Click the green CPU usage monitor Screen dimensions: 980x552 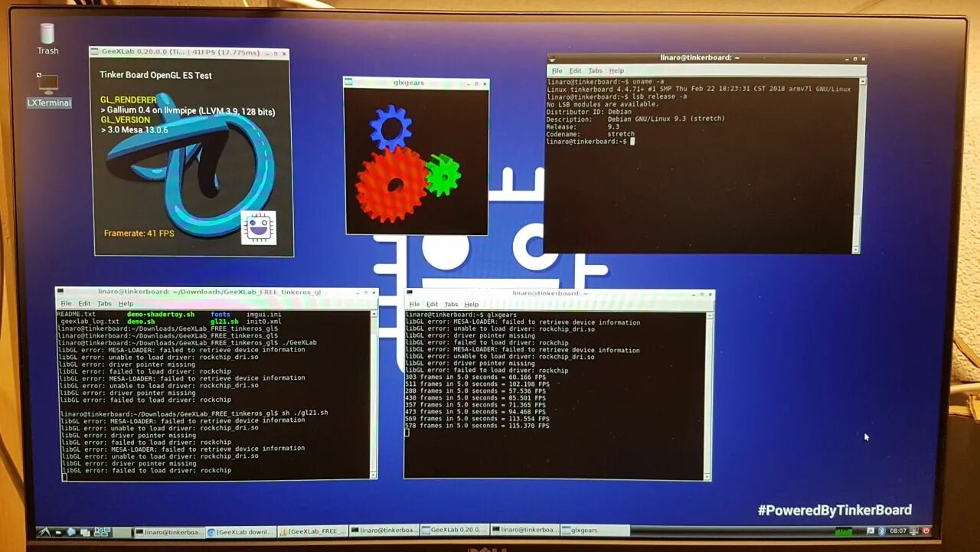844,531
